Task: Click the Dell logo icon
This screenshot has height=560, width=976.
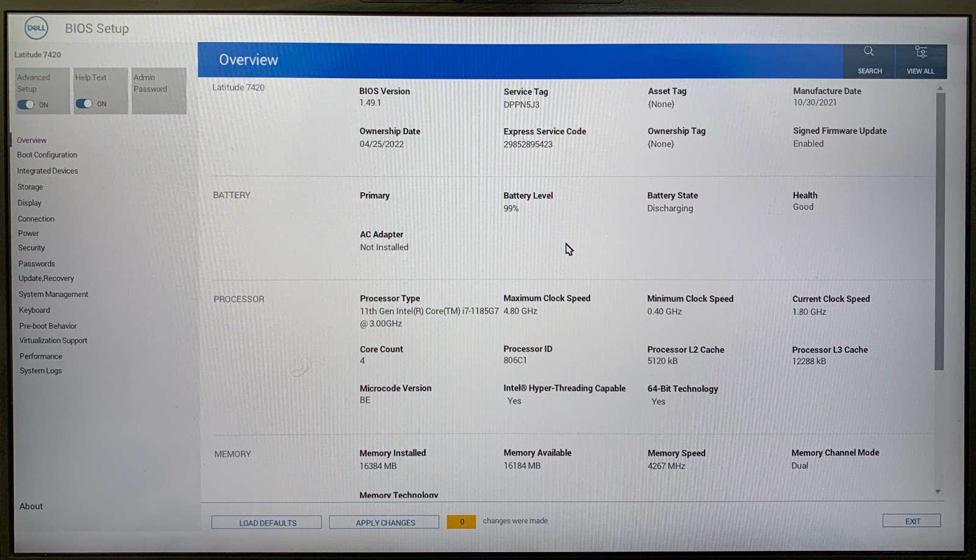Action: [36, 28]
